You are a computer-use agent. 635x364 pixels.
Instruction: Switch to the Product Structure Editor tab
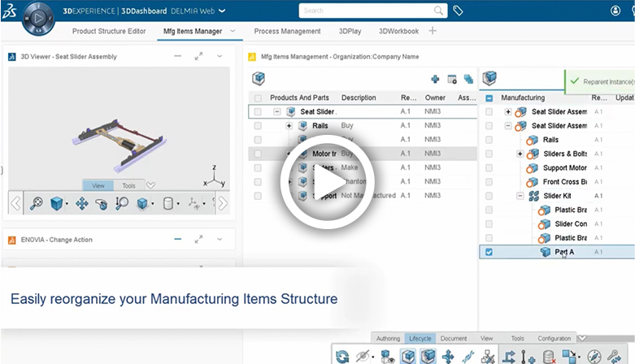(109, 31)
